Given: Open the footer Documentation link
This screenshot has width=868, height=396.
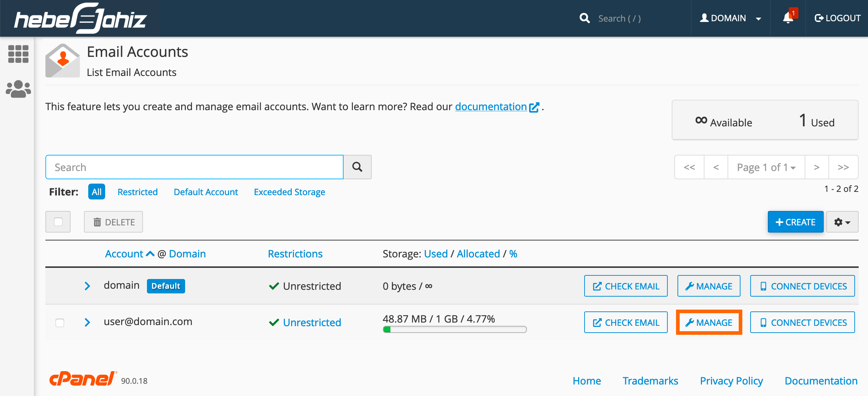Looking at the screenshot, I should click(x=821, y=381).
